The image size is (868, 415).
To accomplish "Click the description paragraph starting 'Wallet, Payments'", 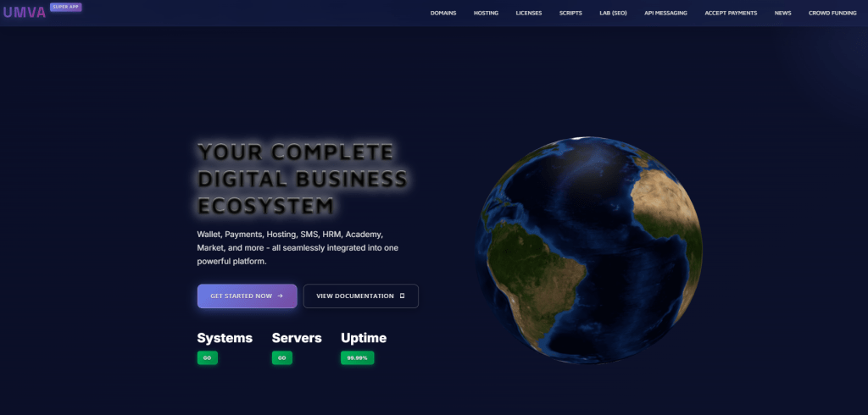I will point(298,248).
